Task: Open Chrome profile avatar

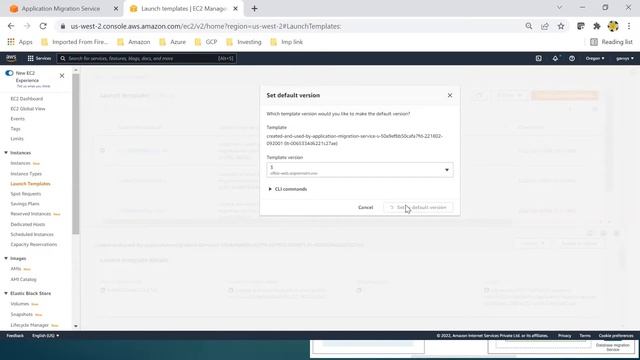Action: coord(613,26)
